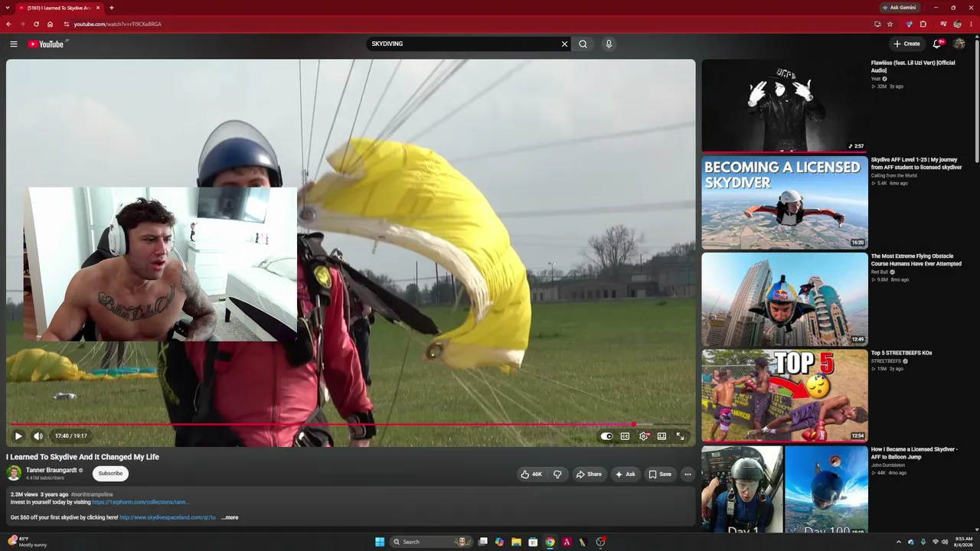Open the Ask AI button
The width and height of the screenshot is (980, 551).
point(626,474)
